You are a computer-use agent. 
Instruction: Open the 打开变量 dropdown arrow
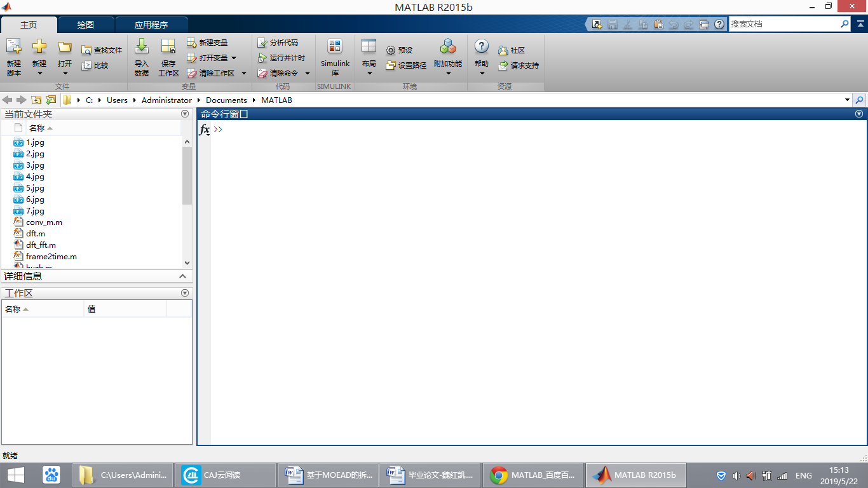point(233,58)
